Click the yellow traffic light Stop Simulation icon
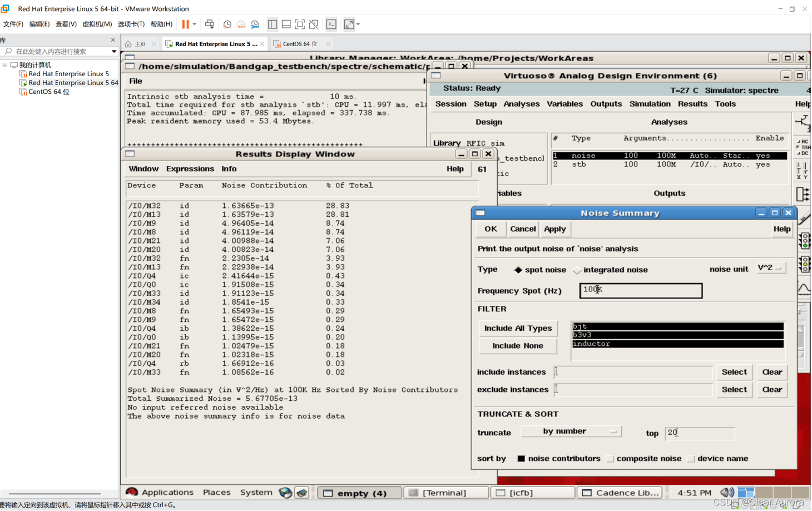The height and width of the screenshot is (511, 812). click(804, 264)
